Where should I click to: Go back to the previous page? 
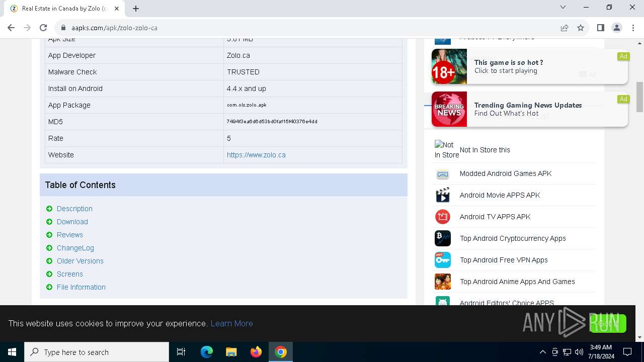11,28
